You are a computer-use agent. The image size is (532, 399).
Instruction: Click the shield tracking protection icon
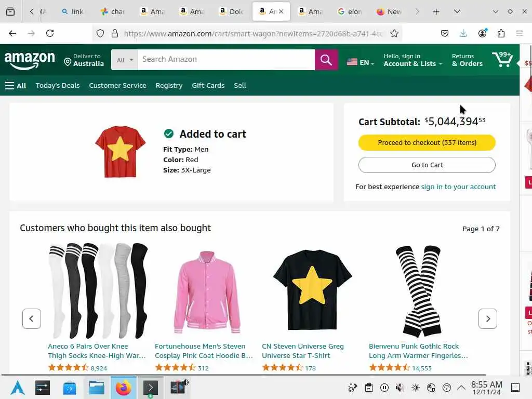point(100,33)
